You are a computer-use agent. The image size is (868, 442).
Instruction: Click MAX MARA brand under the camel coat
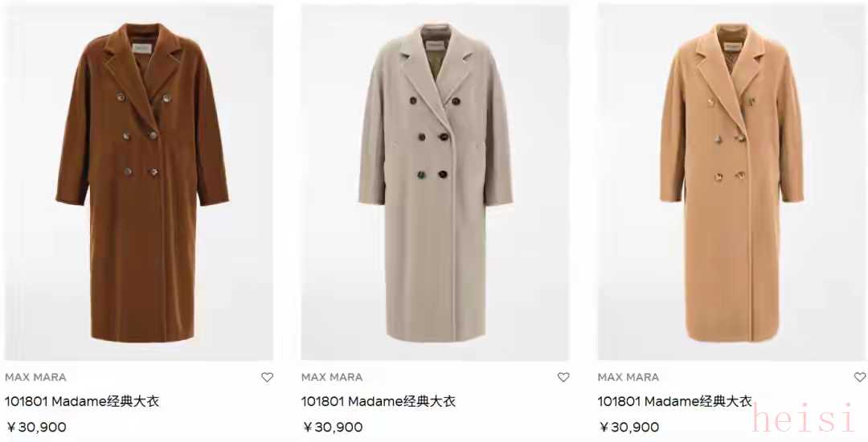(628, 377)
